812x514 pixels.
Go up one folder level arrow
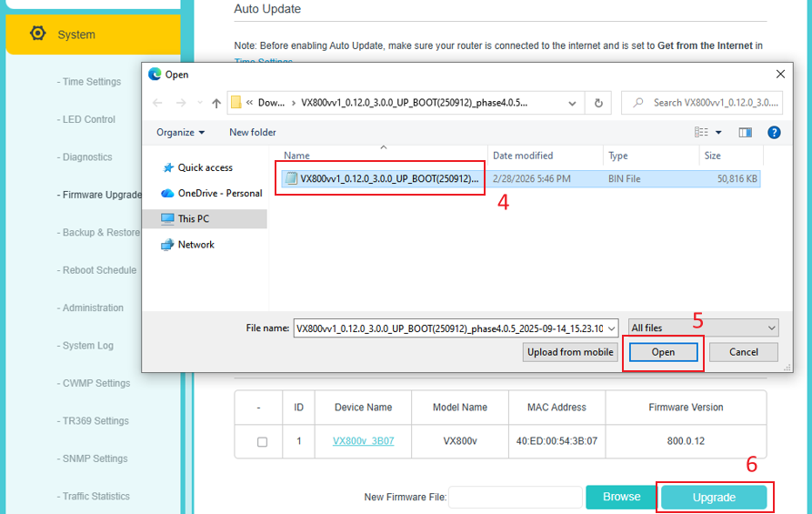coord(216,103)
